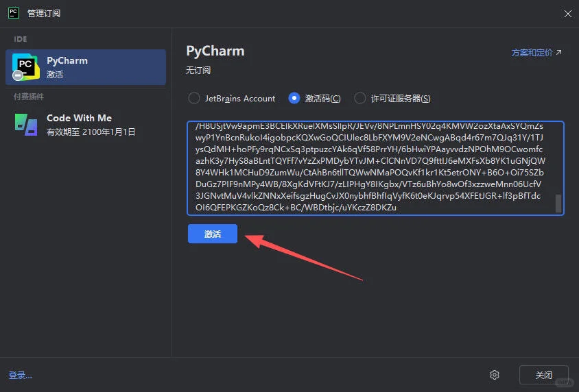Close the dialog with the X icon
Screen dimensions: 579x392
568,14
